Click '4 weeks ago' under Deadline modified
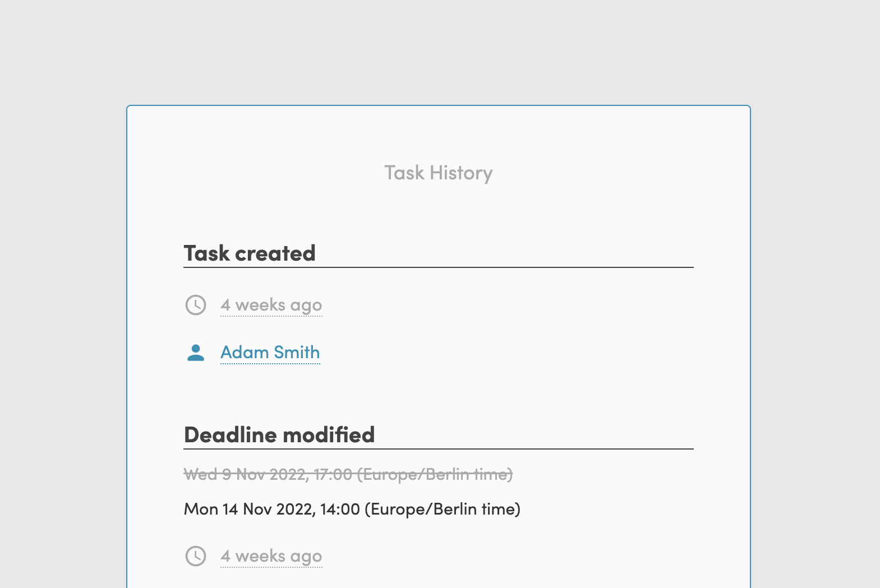This screenshot has height=588, width=880. pyautogui.click(x=271, y=556)
